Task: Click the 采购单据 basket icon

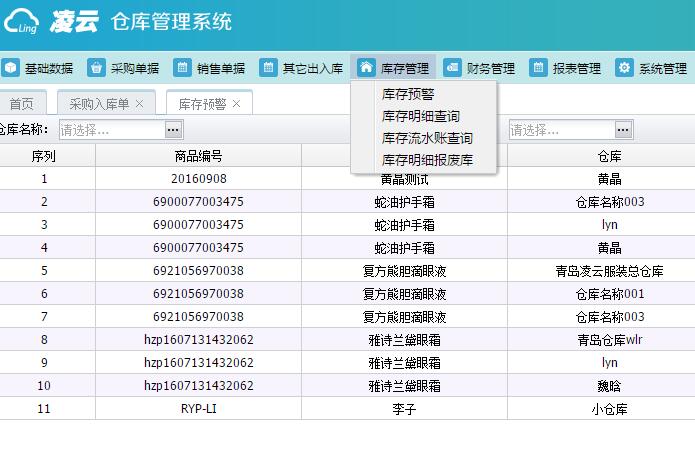Action: click(97, 68)
